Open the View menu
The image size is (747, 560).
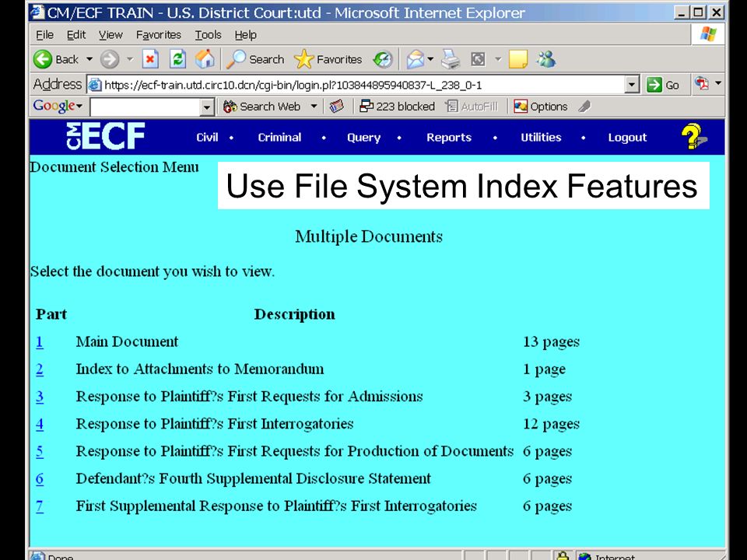tap(110, 35)
